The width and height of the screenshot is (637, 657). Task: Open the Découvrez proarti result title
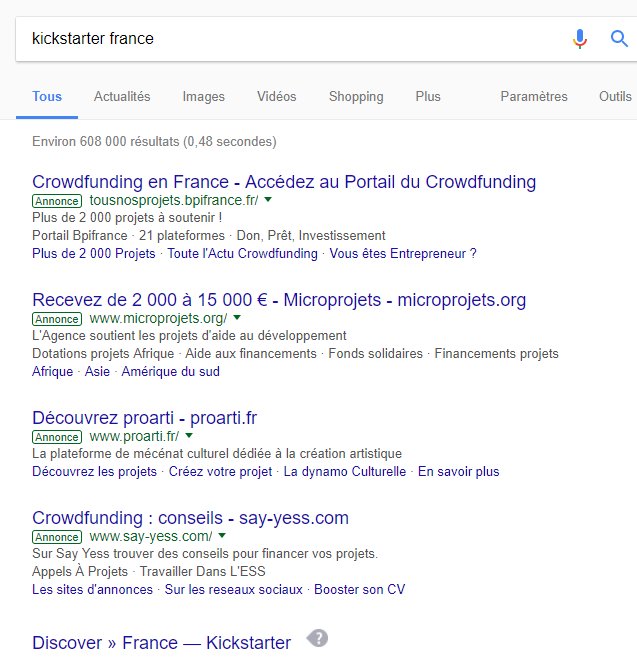pos(145,418)
